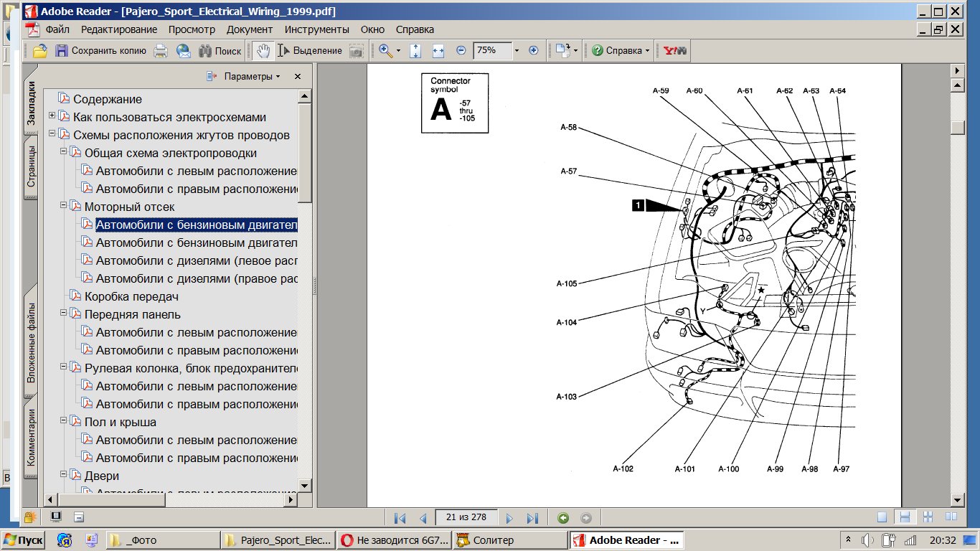The width and height of the screenshot is (980, 551).
Task: Click 'Сохранить копию' button
Action: (100, 51)
